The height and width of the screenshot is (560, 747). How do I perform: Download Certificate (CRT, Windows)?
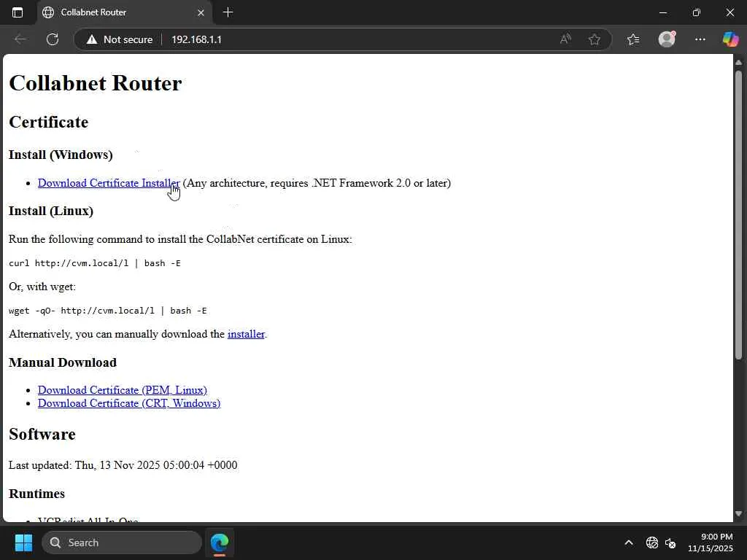click(129, 403)
